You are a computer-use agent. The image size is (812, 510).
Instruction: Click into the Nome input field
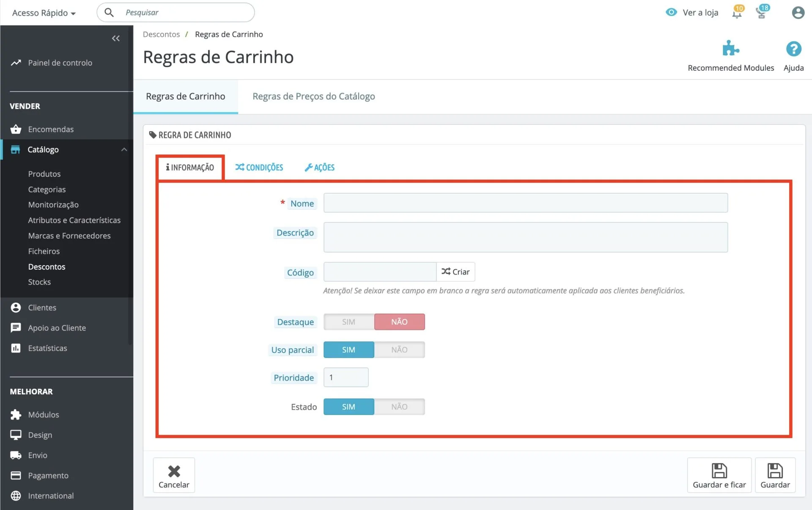coord(525,203)
